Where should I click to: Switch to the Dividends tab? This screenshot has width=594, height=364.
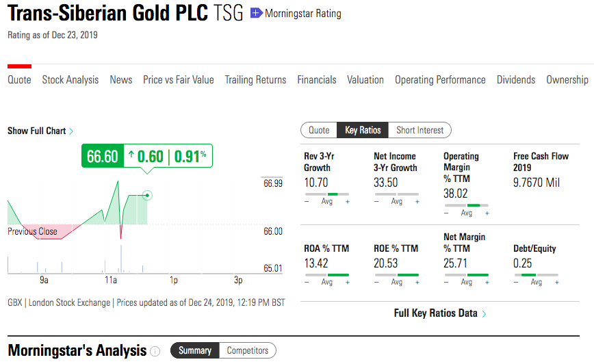coord(516,80)
